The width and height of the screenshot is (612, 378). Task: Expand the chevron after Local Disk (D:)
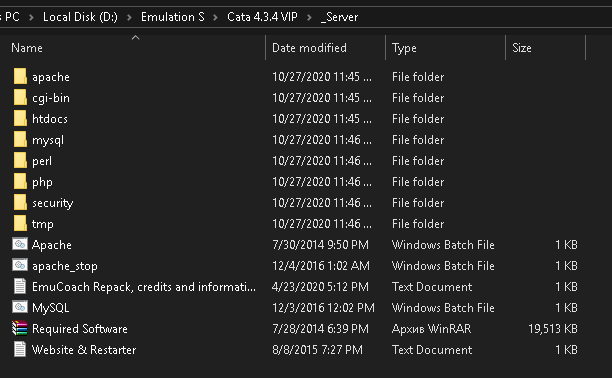129,17
